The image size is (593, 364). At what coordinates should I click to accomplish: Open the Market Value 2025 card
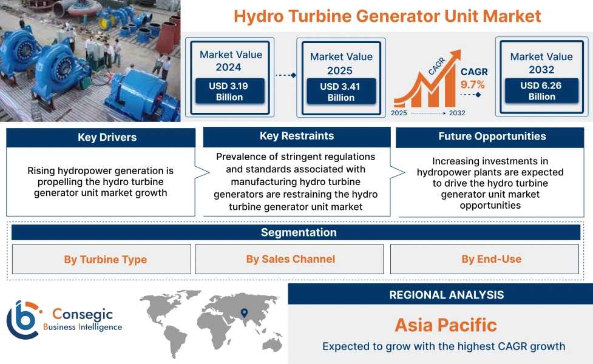pos(341,75)
